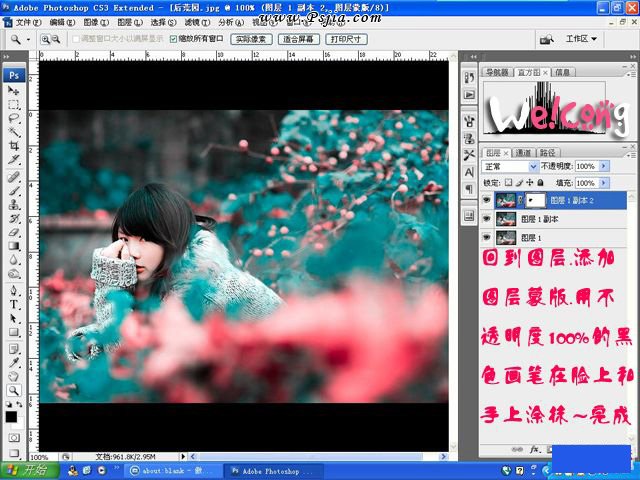The width and height of the screenshot is (640, 480).
Task: Open the 选择 menu
Action: tap(163, 22)
